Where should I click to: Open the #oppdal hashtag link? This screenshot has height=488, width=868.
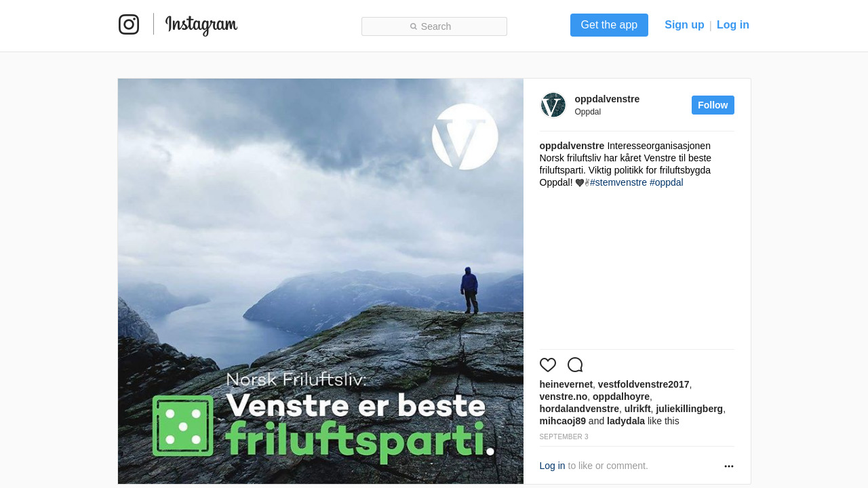coord(667,182)
